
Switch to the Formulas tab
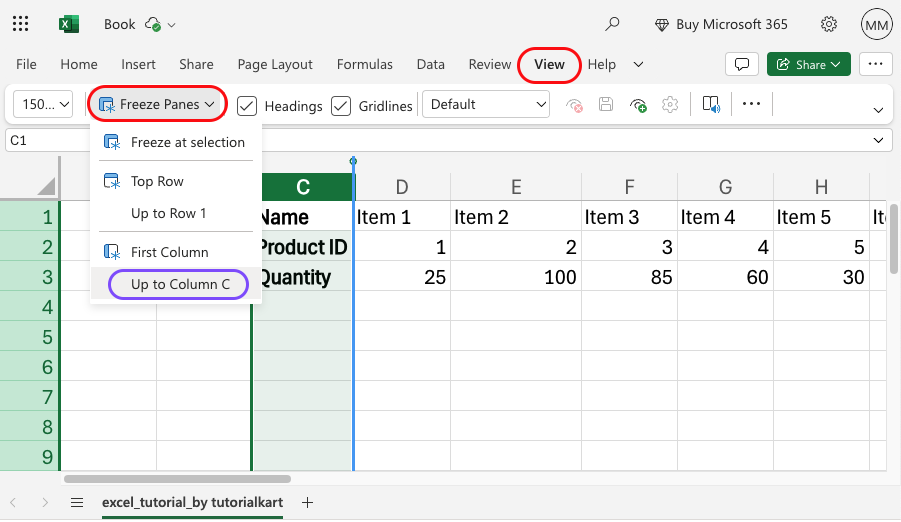coord(365,64)
